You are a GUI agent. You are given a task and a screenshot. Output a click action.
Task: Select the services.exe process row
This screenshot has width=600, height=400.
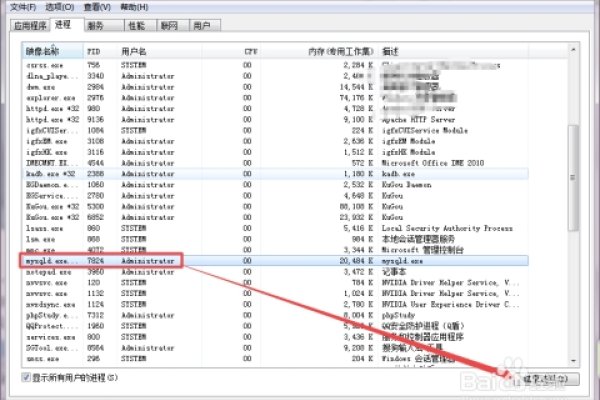pyautogui.click(x=276, y=337)
